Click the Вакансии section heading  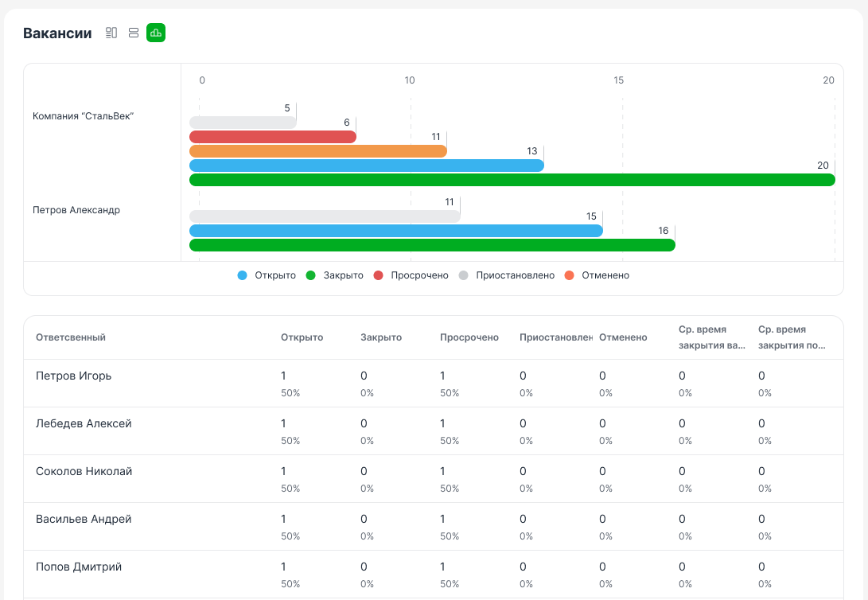[x=57, y=33]
